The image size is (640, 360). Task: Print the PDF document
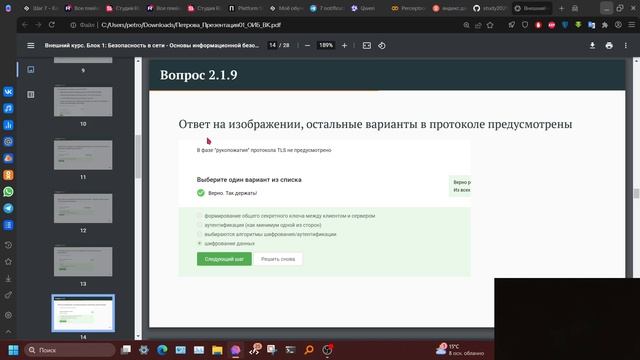pos(609,45)
